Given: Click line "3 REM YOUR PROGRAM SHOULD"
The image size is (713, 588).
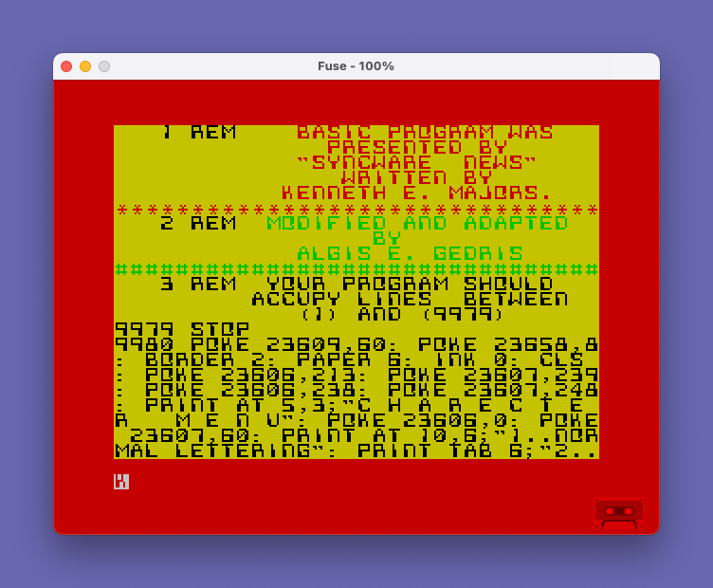Looking at the screenshot, I should tap(356, 285).
